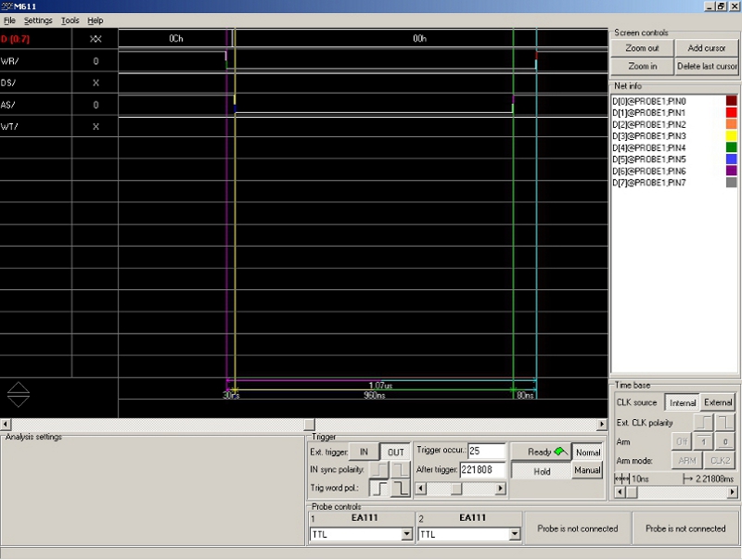Open the Help menu
The image size is (742, 560).
pyautogui.click(x=95, y=20)
